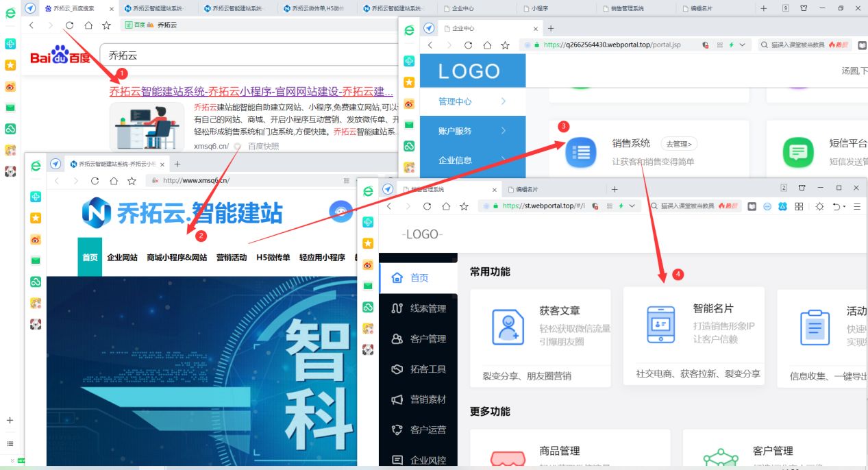Click 营销活动 in the 乔拓云 site navigation
This screenshot has width=868, height=470.
(232, 258)
